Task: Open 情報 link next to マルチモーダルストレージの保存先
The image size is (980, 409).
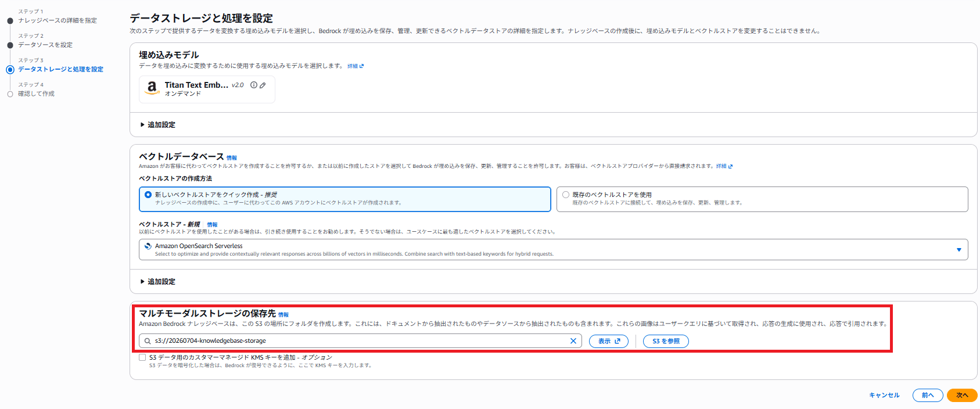Action: [283, 315]
